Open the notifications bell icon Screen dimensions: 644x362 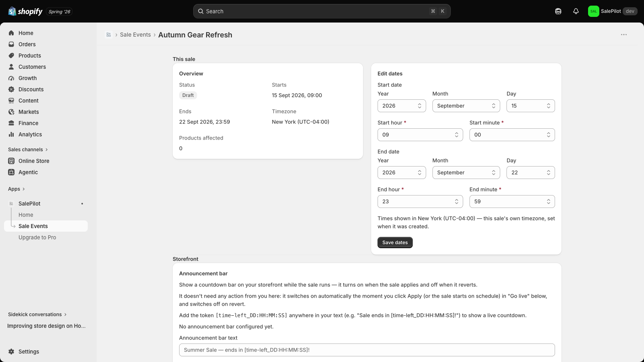(576, 11)
